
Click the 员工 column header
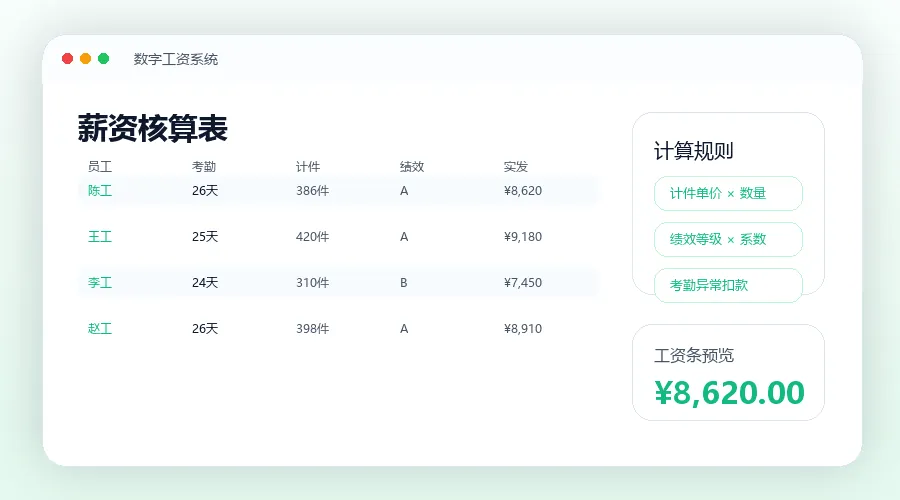[x=100, y=166]
